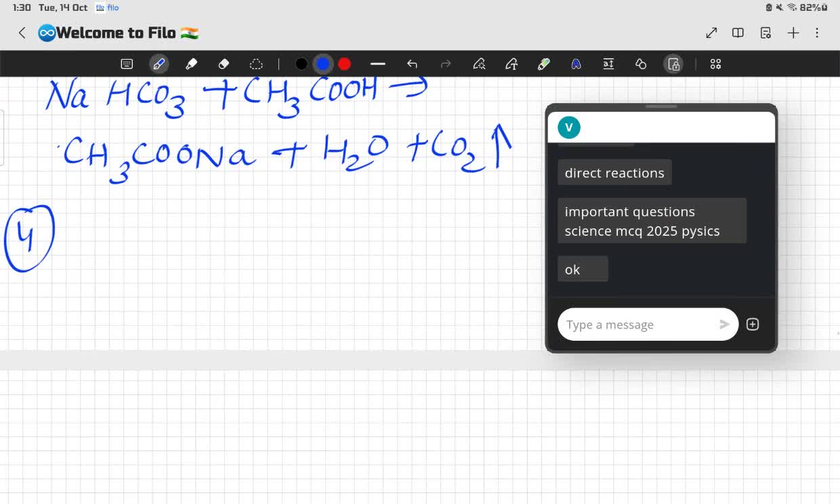The width and height of the screenshot is (840, 504).
Task: Select the lasso selection tool
Action: click(256, 64)
